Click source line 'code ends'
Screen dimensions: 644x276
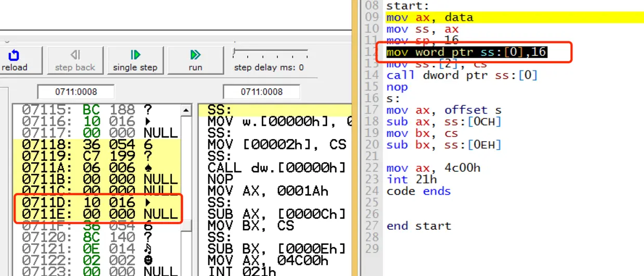coord(419,191)
